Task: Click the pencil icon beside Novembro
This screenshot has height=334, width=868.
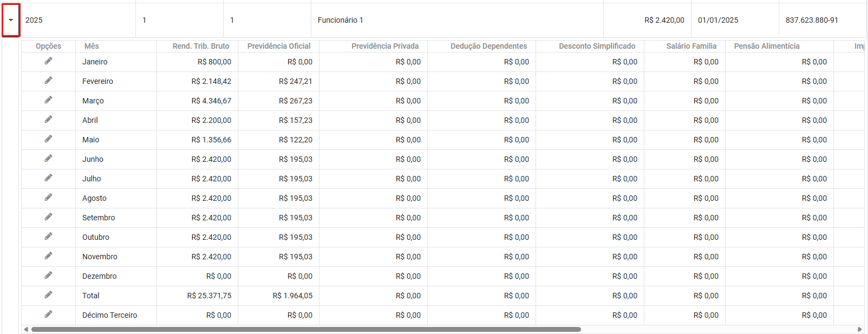Action: click(x=48, y=256)
